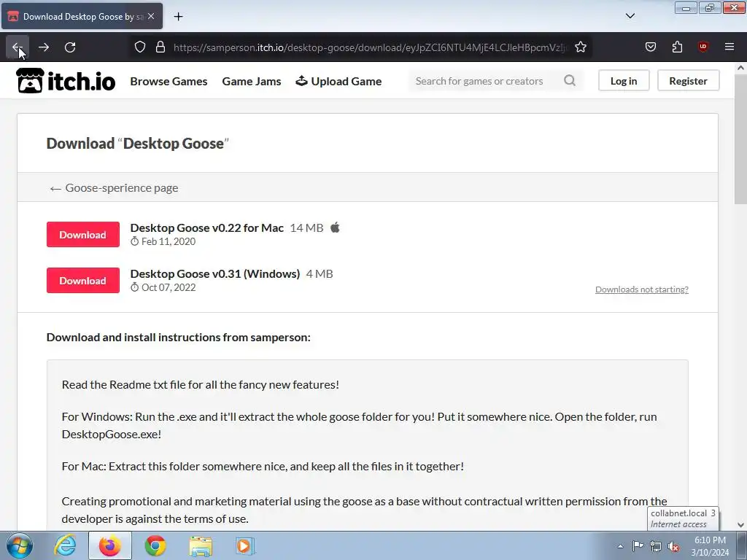Viewport: 747px width, 560px height.
Task: Click the address bar URL
Action: point(370,47)
